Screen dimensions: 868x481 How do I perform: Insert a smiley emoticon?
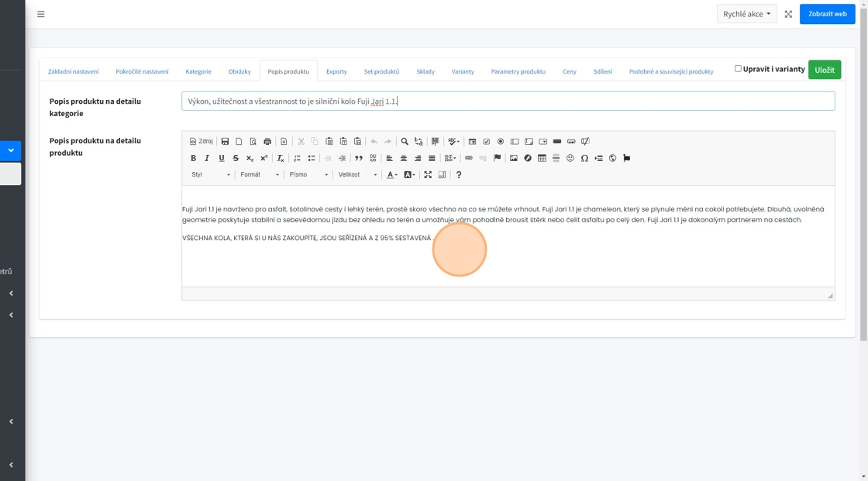pyautogui.click(x=570, y=158)
